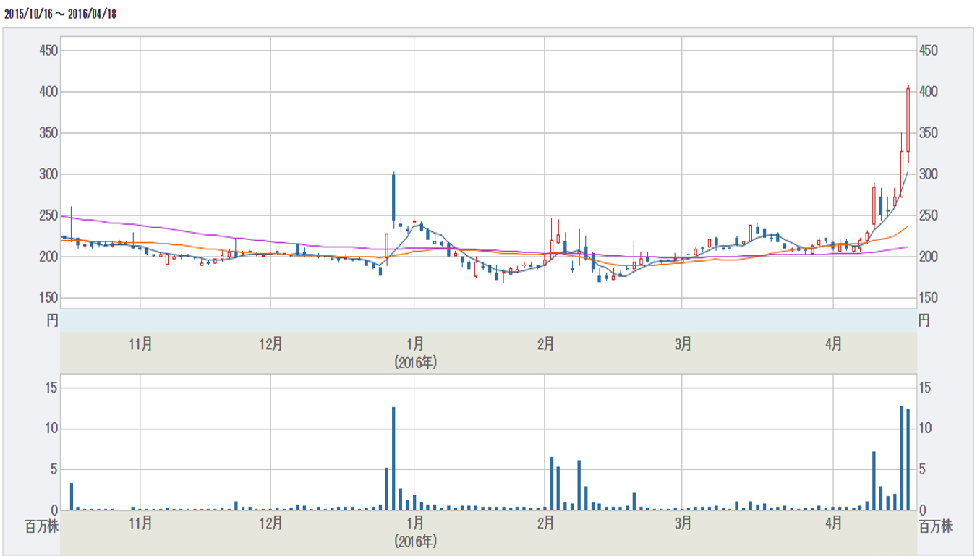The width and height of the screenshot is (980, 556).
Task: Click the 百万株 unit label right of volume chart
Action: pyautogui.click(x=936, y=527)
